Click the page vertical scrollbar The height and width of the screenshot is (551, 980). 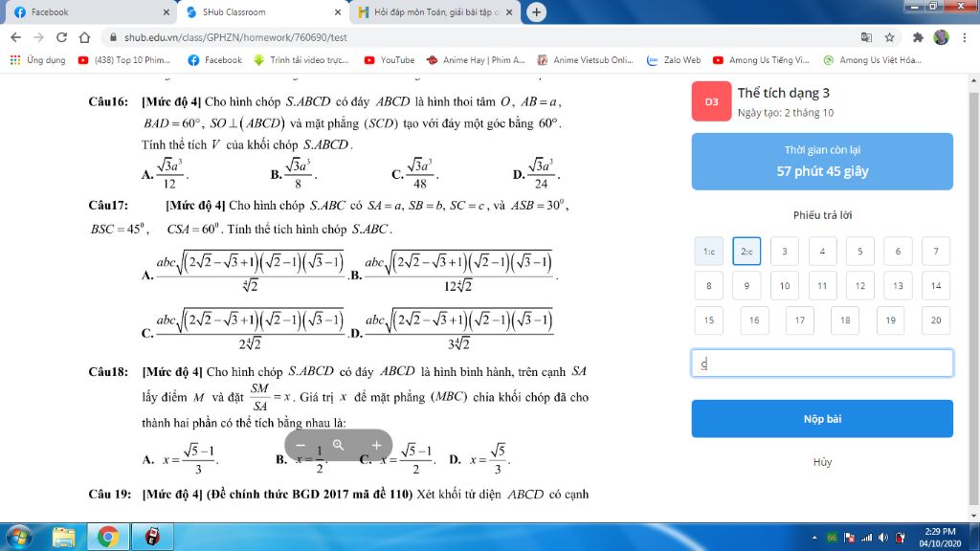pyautogui.click(x=973, y=298)
